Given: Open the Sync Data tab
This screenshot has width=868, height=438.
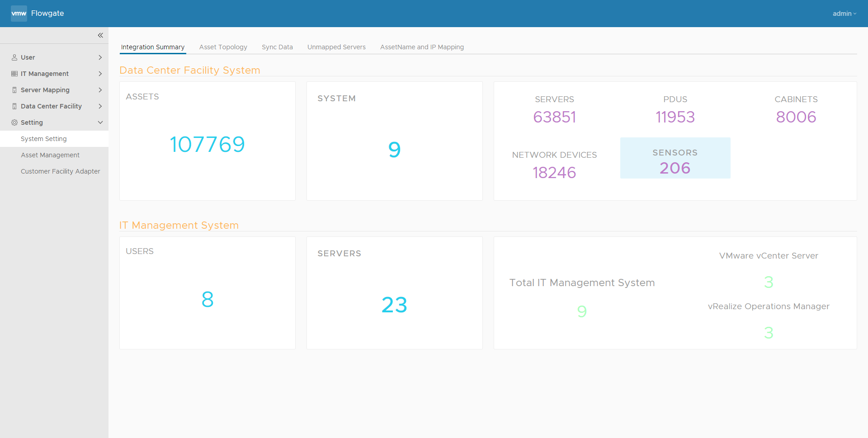Looking at the screenshot, I should 277,47.
